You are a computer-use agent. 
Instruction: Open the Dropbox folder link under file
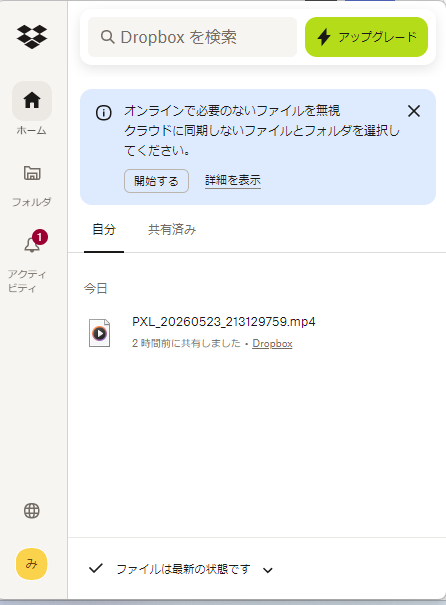(272, 343)
